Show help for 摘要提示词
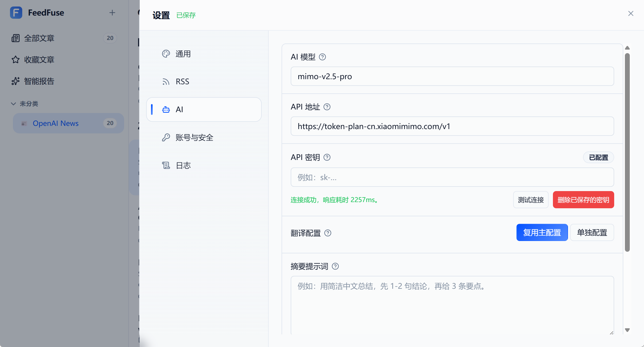644x347 pixels. coord(335,266)
